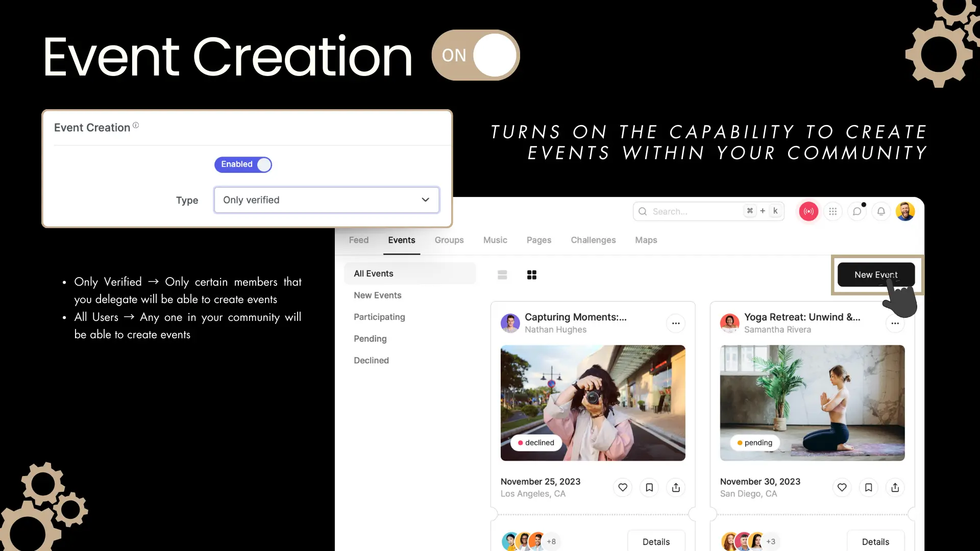
Task: Click the New Event button
Action: (876, 274)
